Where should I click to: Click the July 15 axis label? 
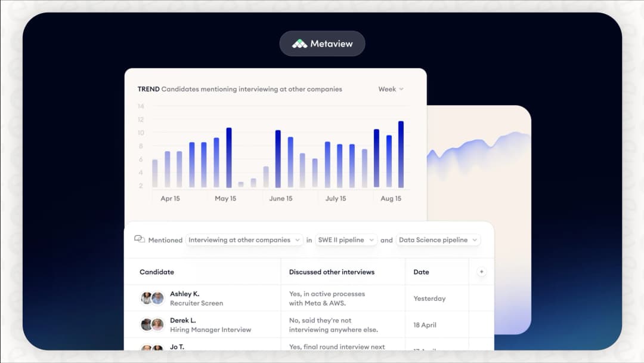point(336,198)
